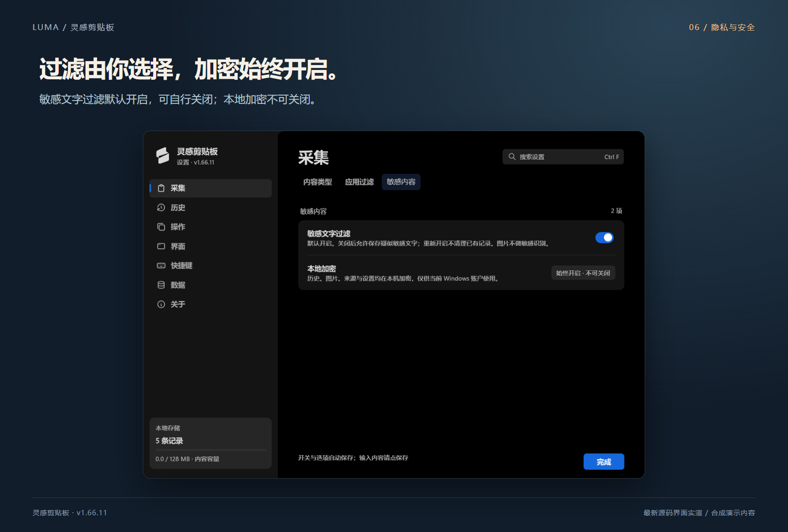This screenshot has width=788, height=532.
Task: Click the 敏感内容 section header label
Action: coord(313,211)
